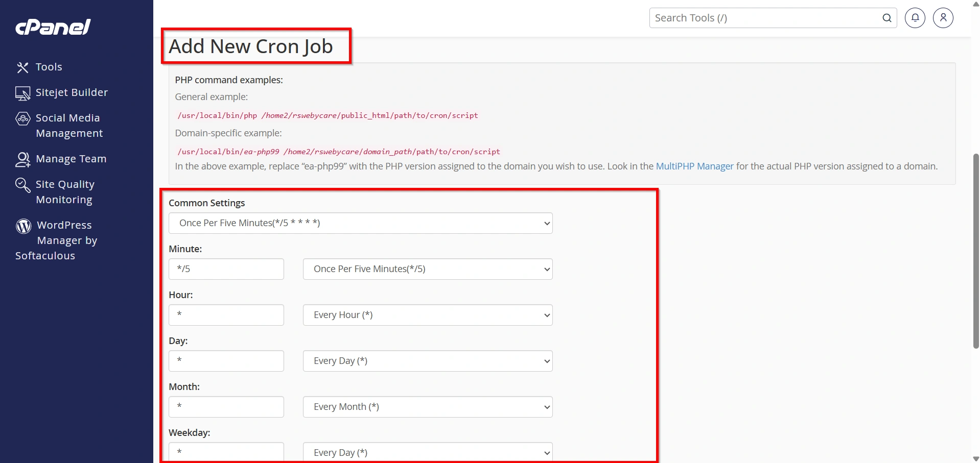980x463 pixels.
Task: Click the Sitejet Builder monitor icon
Action: click(22, 93)
